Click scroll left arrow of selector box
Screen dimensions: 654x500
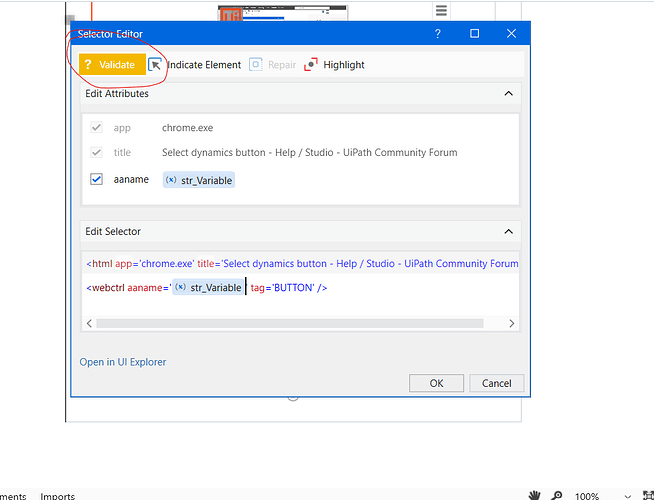[x=89, y=323]
